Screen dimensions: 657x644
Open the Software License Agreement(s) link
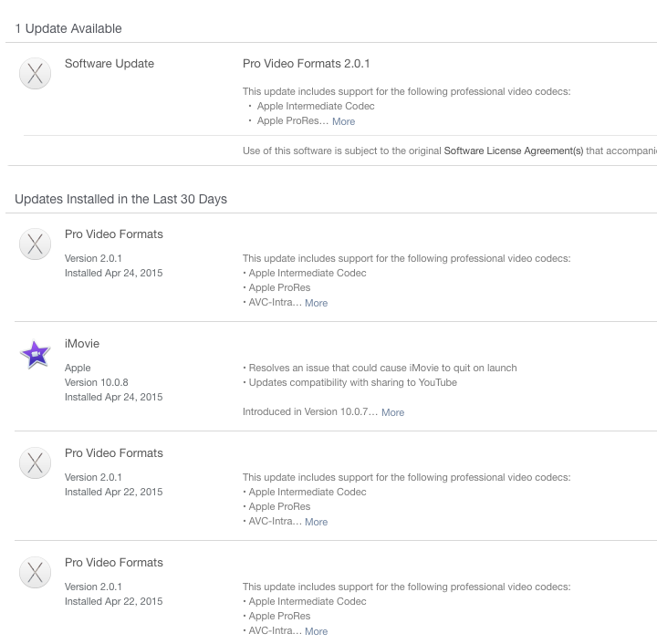(x=513, y=151)
